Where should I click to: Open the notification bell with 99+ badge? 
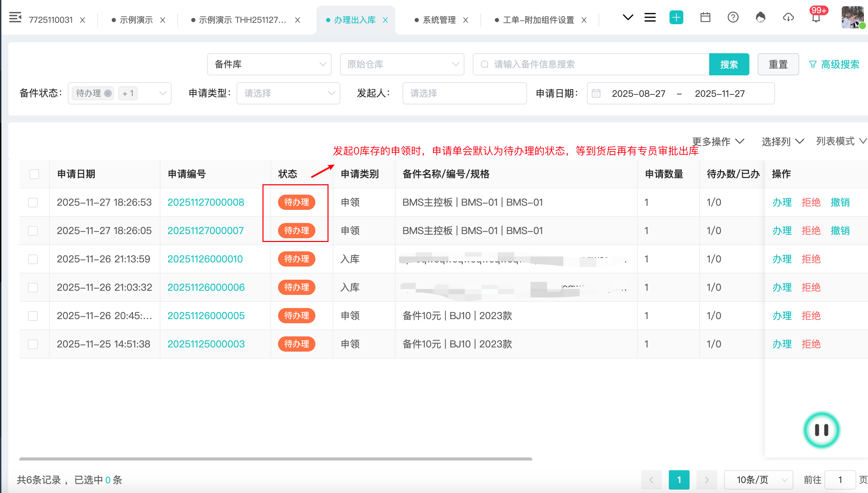(x=816, y=18)
